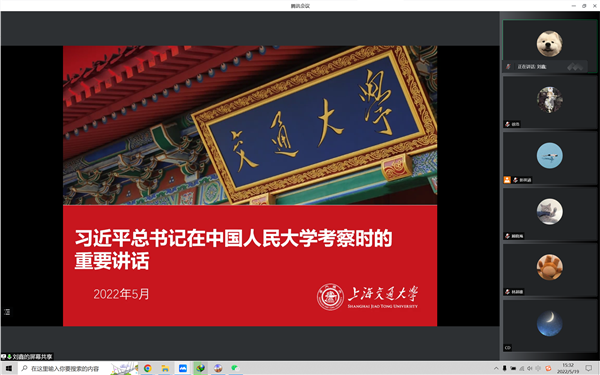Viewport: 600px width, 375px height.
Task: Open the round purple app taskbar icon
Action: click(218, 368)
